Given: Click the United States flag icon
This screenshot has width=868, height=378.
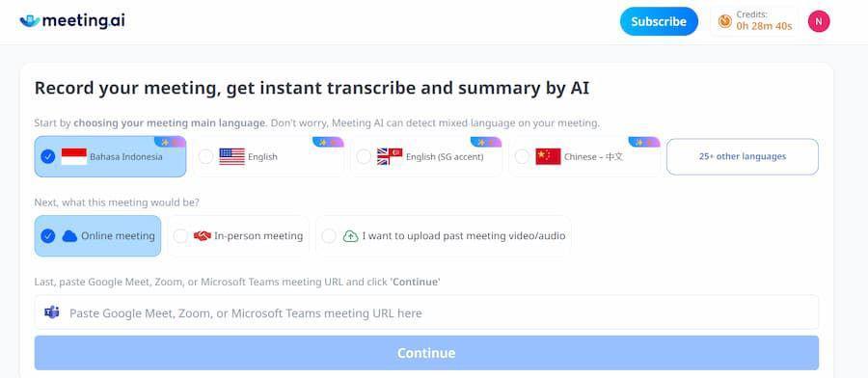Looking at the screenshot, I should (231, 156).
